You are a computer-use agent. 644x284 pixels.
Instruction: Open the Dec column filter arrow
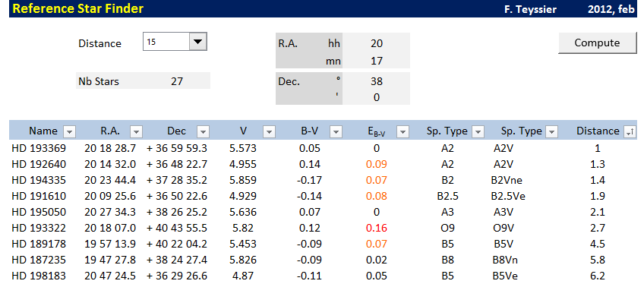pos(203,131)
